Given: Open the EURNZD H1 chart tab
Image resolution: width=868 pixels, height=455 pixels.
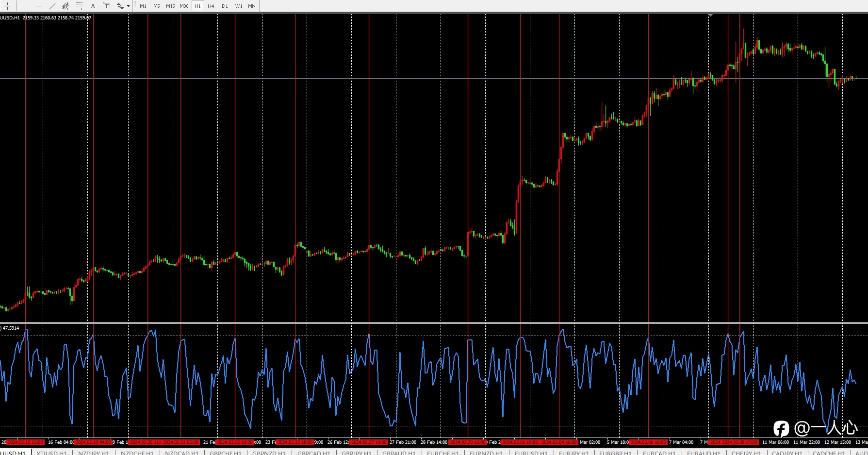Looking at the screenshot, I should [x=486, y=453].
